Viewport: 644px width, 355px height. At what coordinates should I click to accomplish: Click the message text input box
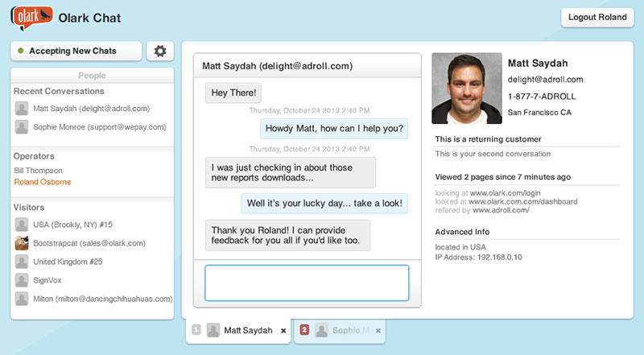point(307,283)
